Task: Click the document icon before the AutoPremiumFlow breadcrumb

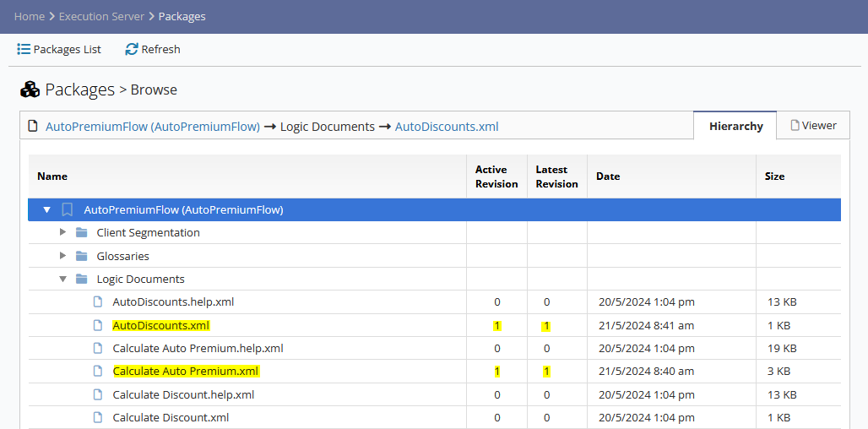Action: point(33,127)
